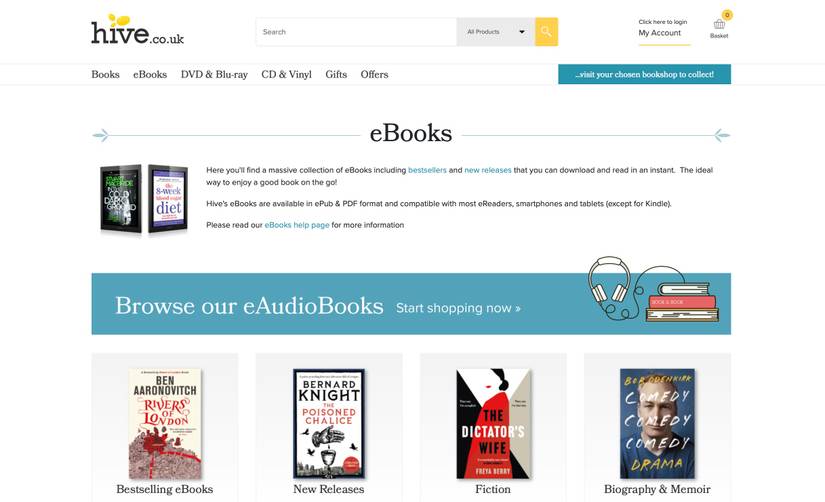Screen dimensions: 825x502
Task: Open the Books menu item
Action: 105,74
